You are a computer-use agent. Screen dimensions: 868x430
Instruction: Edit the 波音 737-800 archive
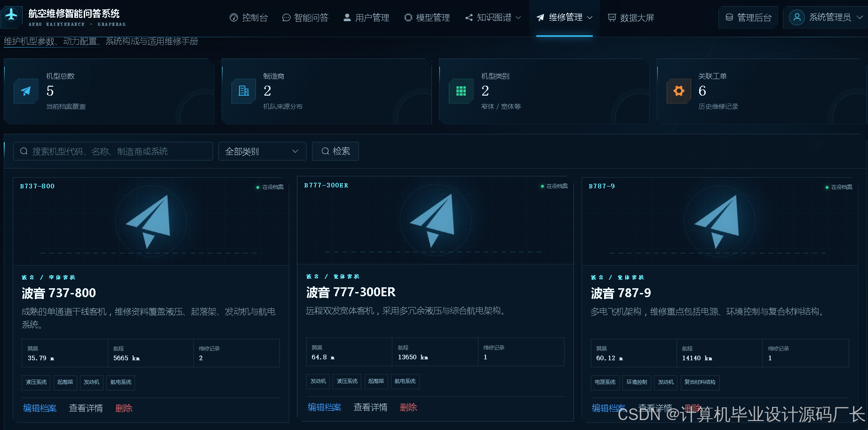pos(40,408)
